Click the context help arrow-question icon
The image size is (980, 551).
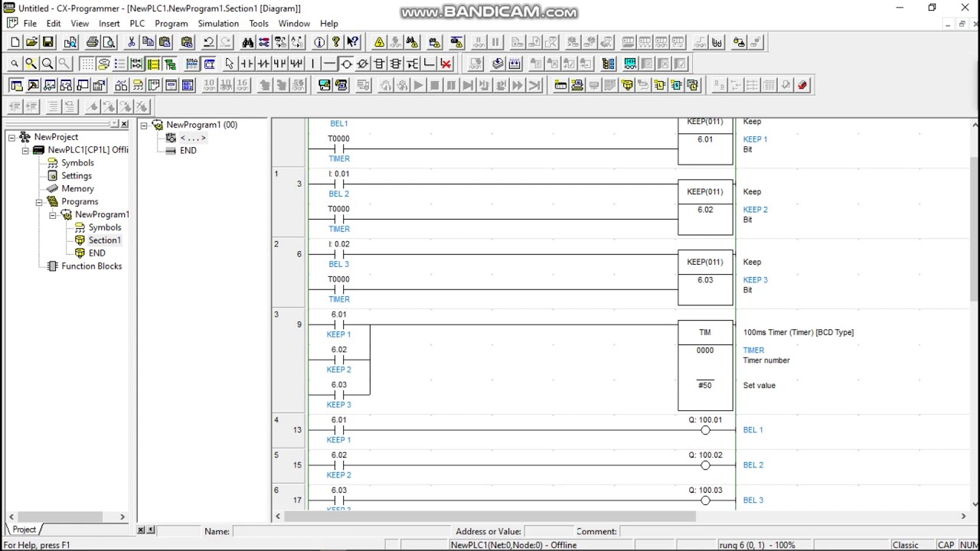click(x=353, y=42)
